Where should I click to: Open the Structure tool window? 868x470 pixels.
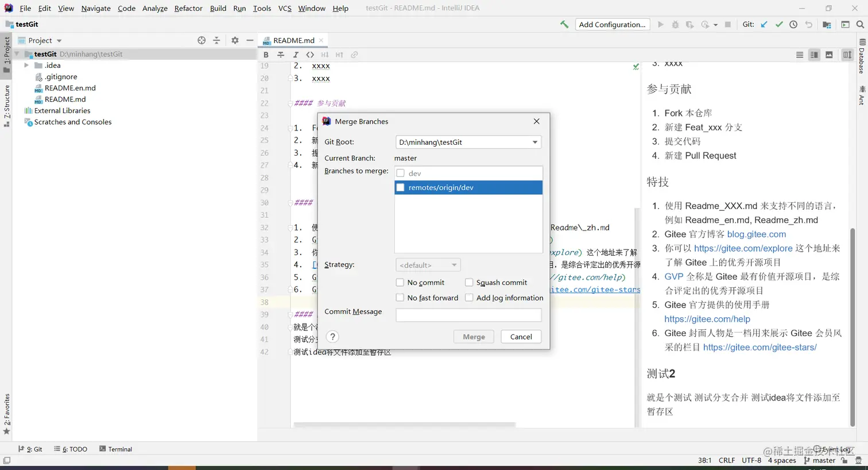(6, 106)
